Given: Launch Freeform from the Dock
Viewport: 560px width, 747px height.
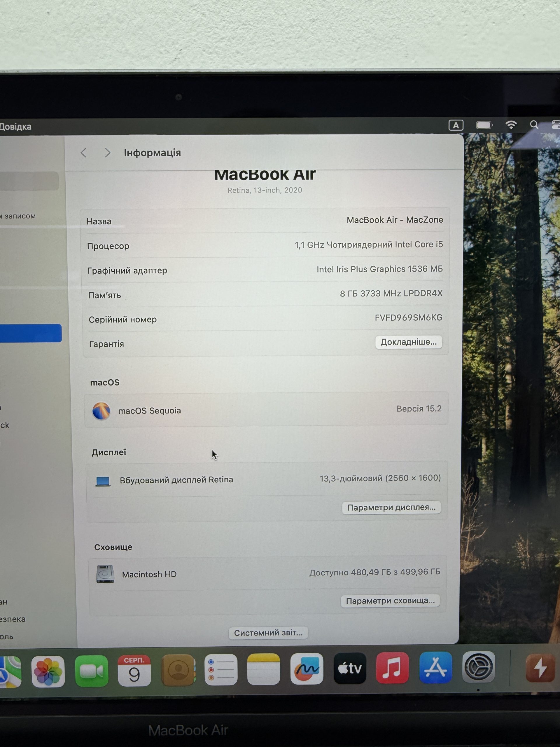Looking at the screenshot, I should [307, 669].
